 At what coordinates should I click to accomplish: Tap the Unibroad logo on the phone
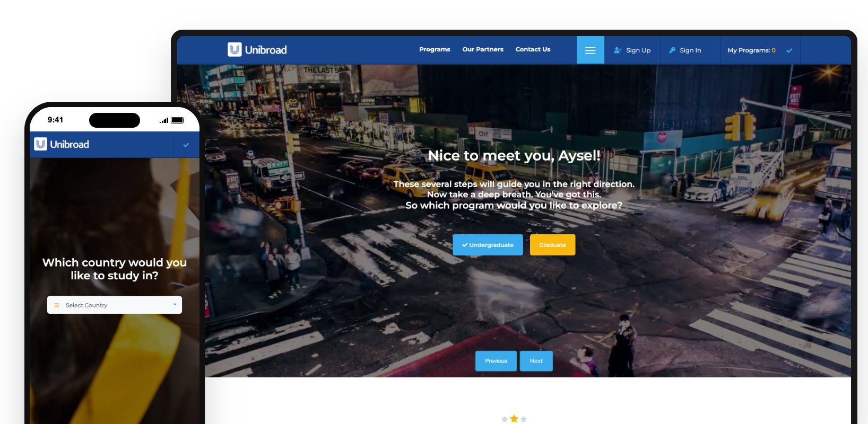tap(62, 144)
